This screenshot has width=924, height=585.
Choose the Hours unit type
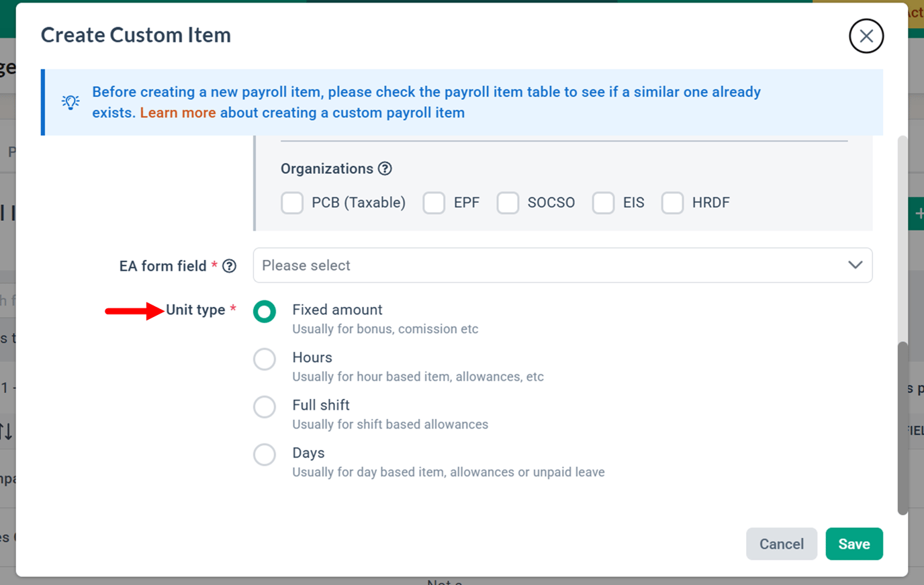pyautogui.click(x=265, y=359)
